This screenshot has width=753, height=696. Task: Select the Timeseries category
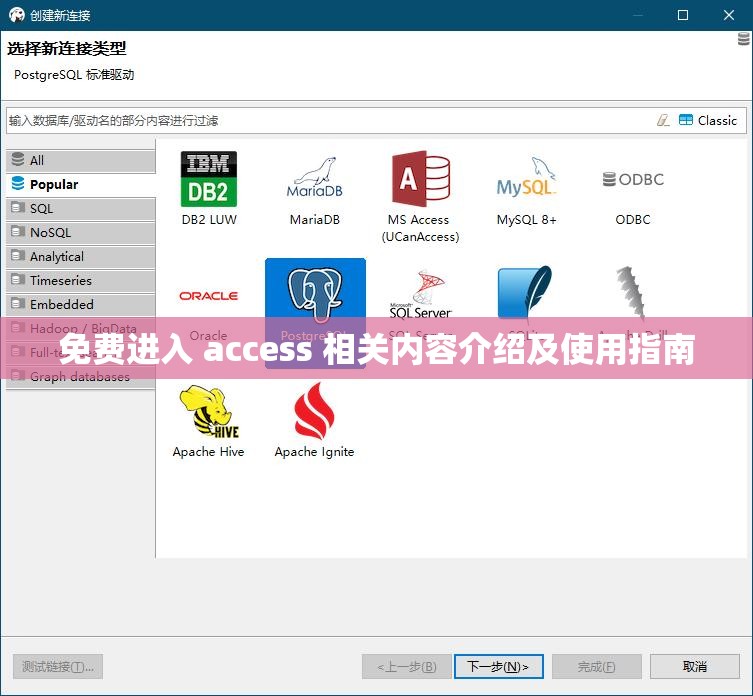(81, 281)
